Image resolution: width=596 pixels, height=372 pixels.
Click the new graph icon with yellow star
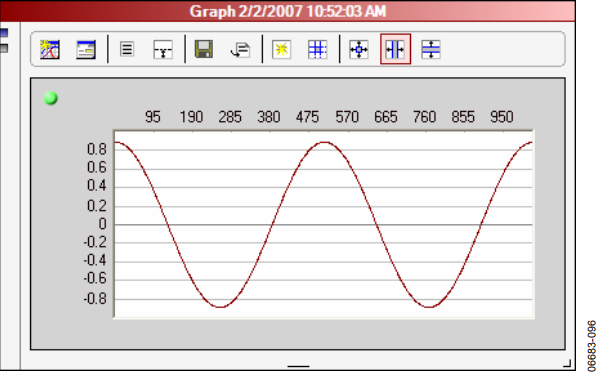50,49
